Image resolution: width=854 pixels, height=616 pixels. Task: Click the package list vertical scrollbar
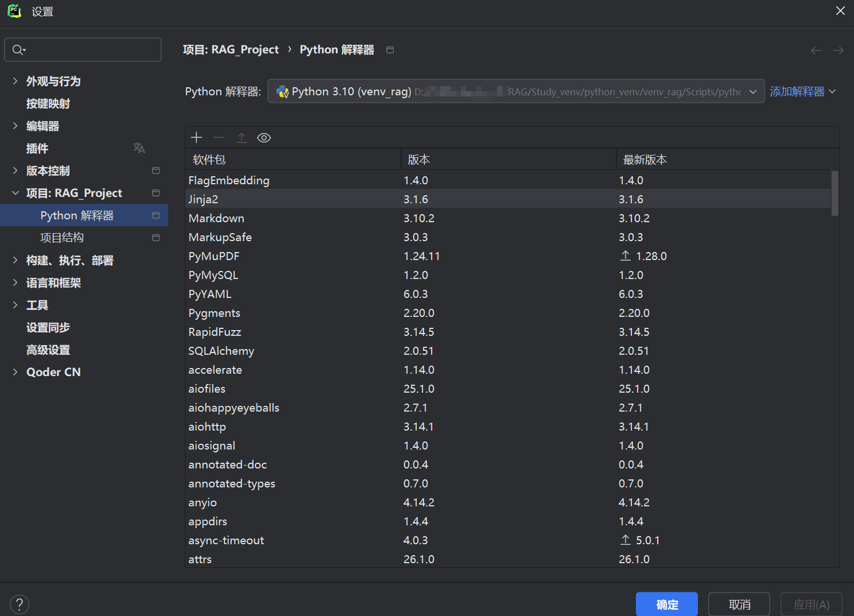coord(835,193)
